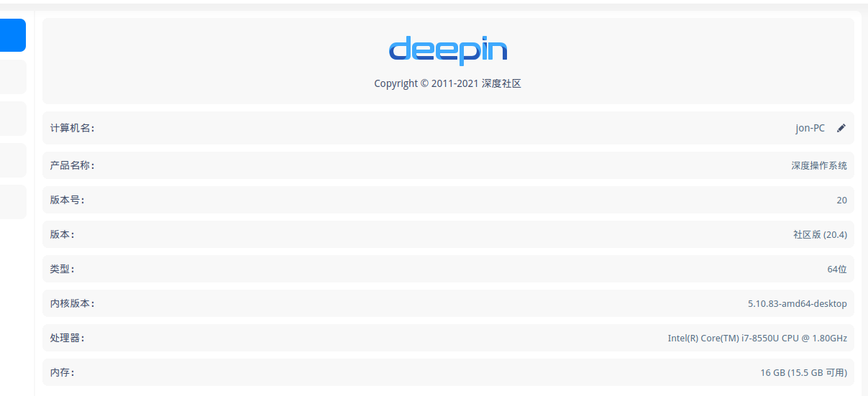The width and height of the screenshot is (868, 396).
Task: Select type value 64位
Action: pyautogui.click(x=837, y=269)
